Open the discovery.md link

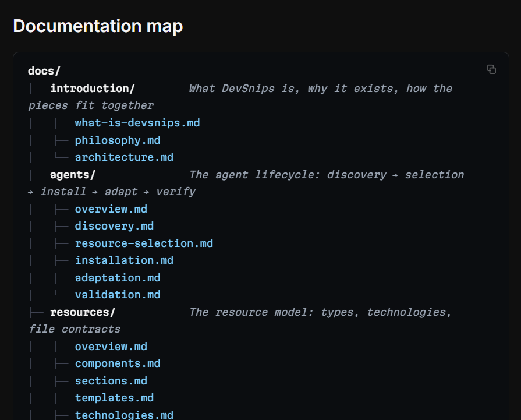[114, 226]
